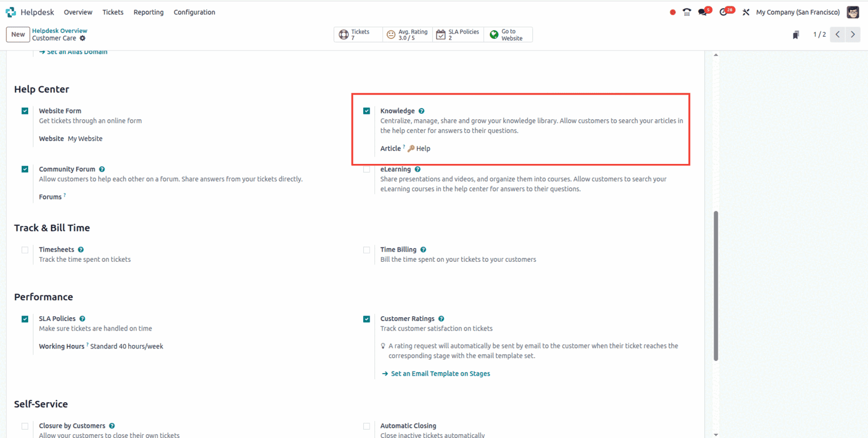
Task: Uncheck the Customer Ratings checkbox
Action: [366, 319]
